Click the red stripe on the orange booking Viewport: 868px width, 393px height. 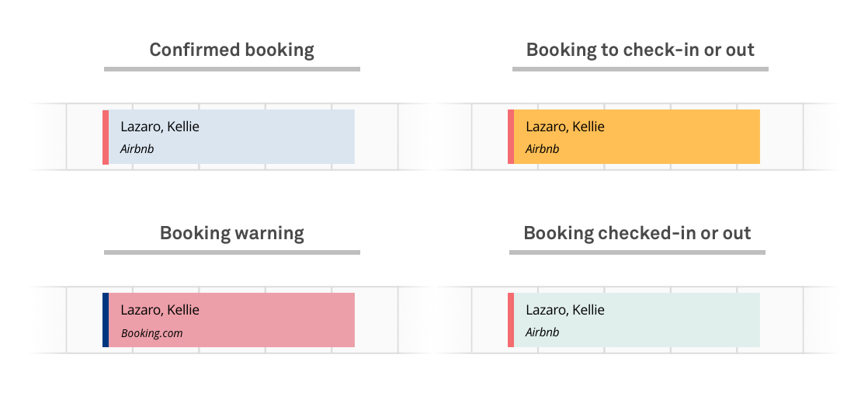[x=511, y=137]
